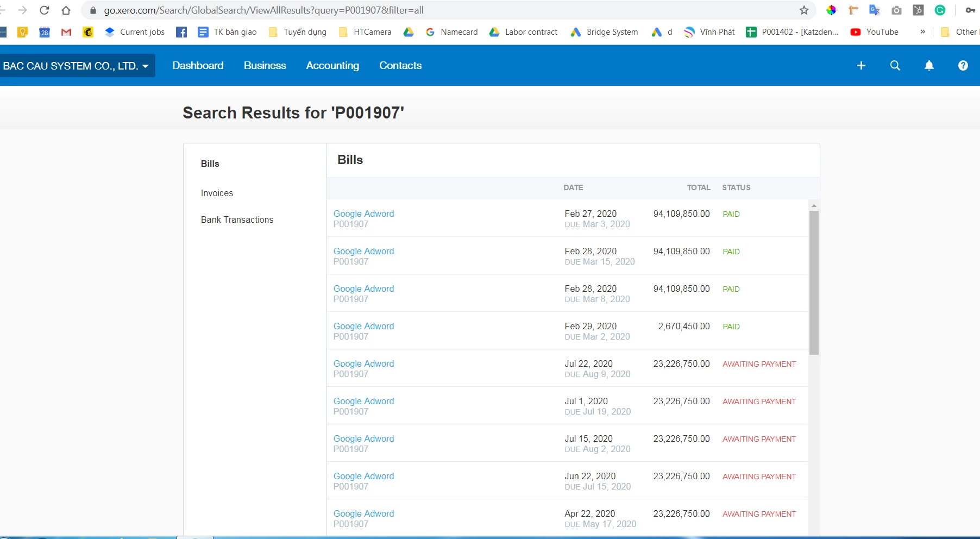Open Google Adword bill dated Jul 1, 2020

(363, 402)
